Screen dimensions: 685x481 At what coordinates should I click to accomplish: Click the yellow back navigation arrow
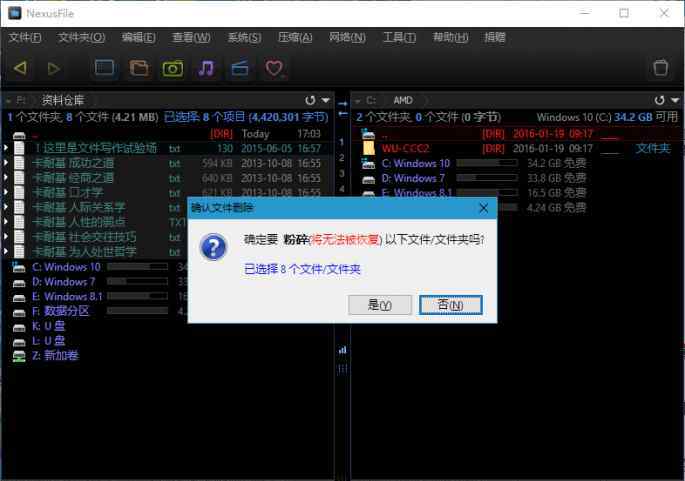[x=20, y=68]
